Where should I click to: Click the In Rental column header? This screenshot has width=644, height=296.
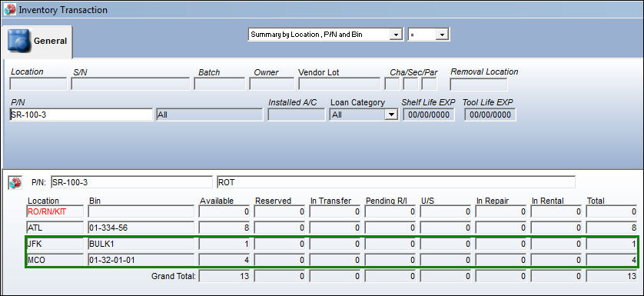click(547, 201)
